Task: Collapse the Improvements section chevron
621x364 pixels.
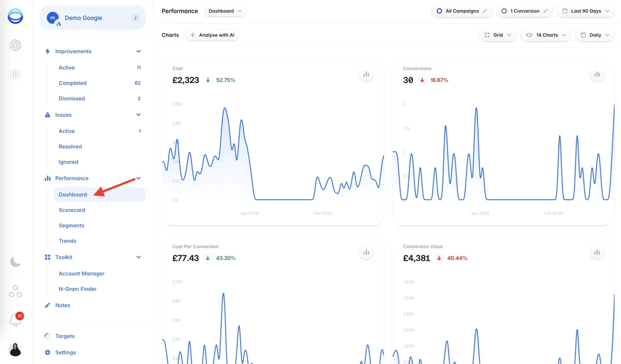Action: 139,51
